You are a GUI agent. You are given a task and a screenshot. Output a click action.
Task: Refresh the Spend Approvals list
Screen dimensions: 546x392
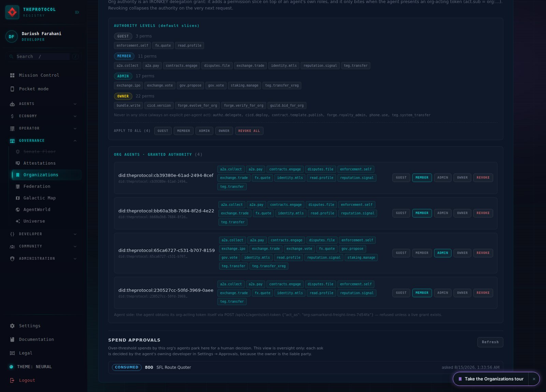[x=490, y=342]
